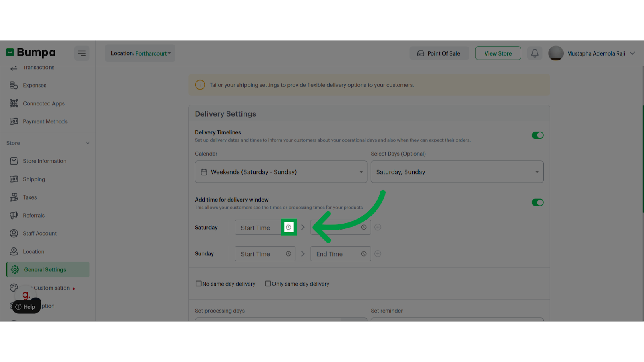Click the Staff Account person icon
644x362 pixels.
pyautogui.click(x=14, y=233)
